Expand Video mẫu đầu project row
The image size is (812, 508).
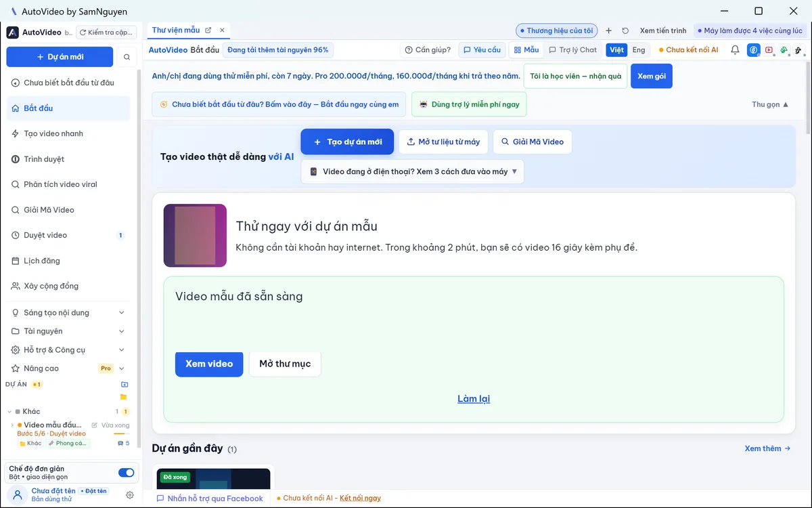[12, 425]
